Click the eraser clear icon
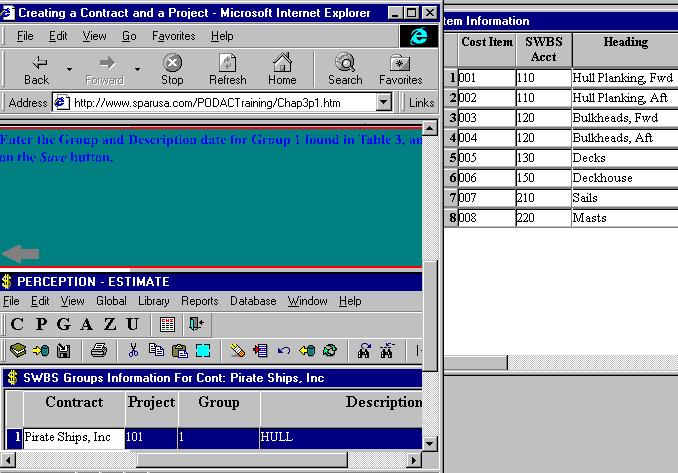This screenshot has height=473, width=678. (237, 351)
